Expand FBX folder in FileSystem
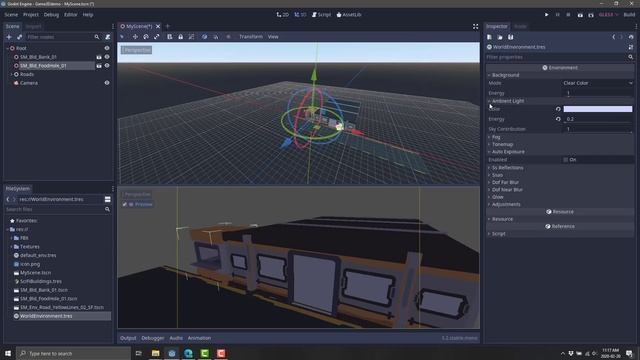The image size is (640, 360). (x=11, y=238)
